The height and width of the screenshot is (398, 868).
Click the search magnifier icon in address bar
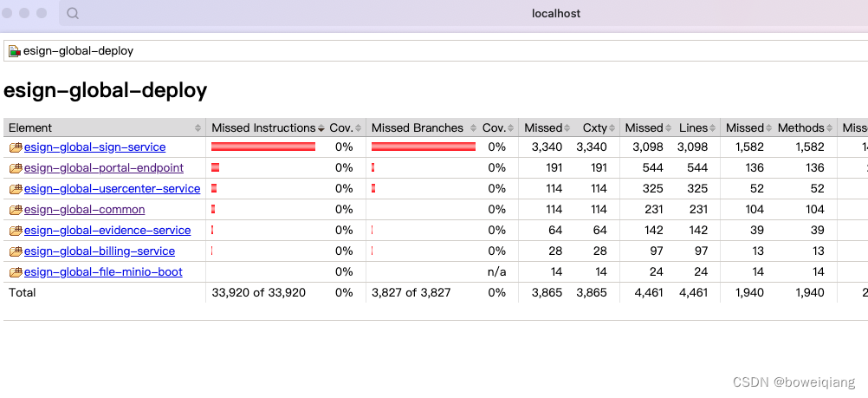[73, 13]
